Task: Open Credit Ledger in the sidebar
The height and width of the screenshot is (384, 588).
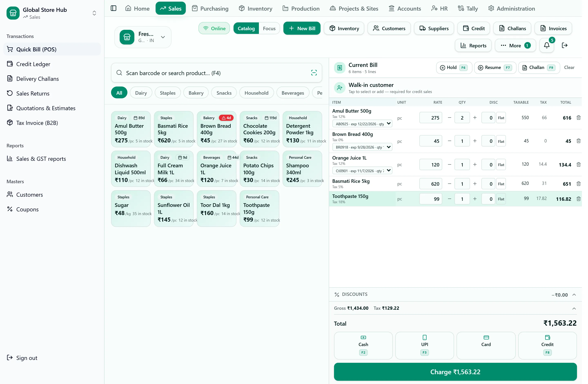Action: [x=52, y=64]
